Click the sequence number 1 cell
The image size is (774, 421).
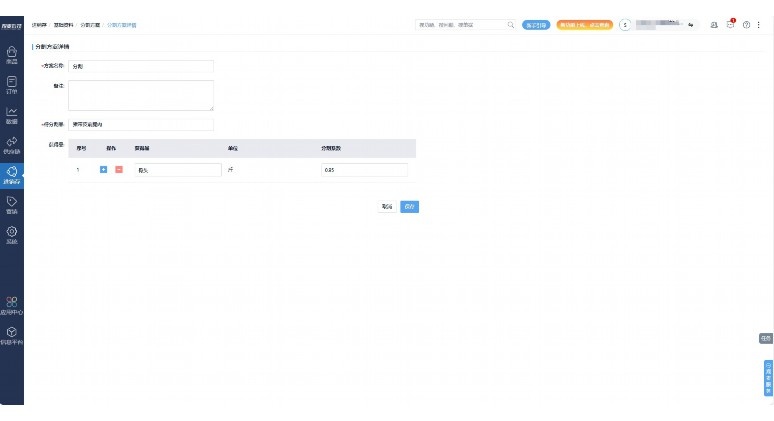78,170
